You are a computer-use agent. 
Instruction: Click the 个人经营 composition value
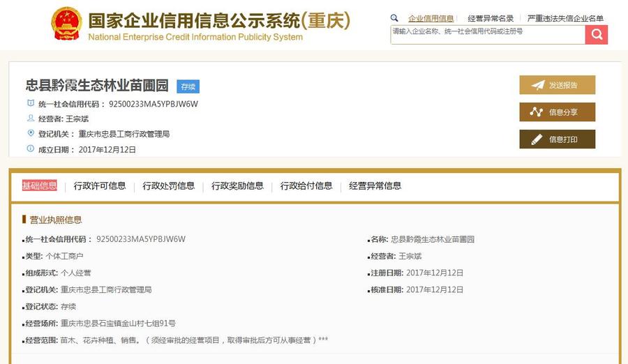click(75, 273)
